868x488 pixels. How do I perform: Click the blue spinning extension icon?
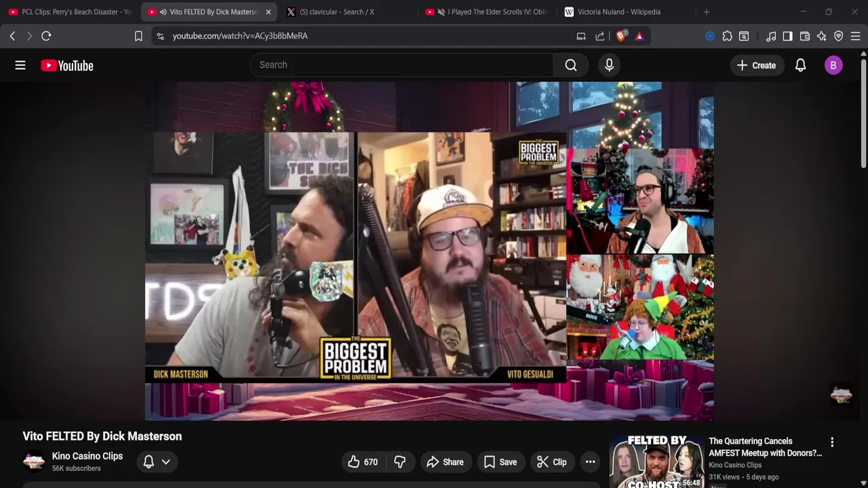(710, 36)
